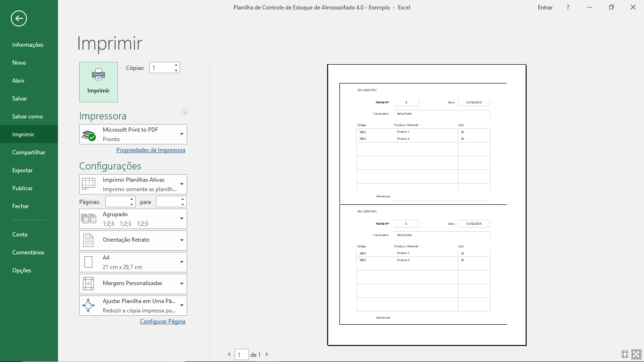Open the Microsoft Print to PDF printer dropdown

pos(133,135)
